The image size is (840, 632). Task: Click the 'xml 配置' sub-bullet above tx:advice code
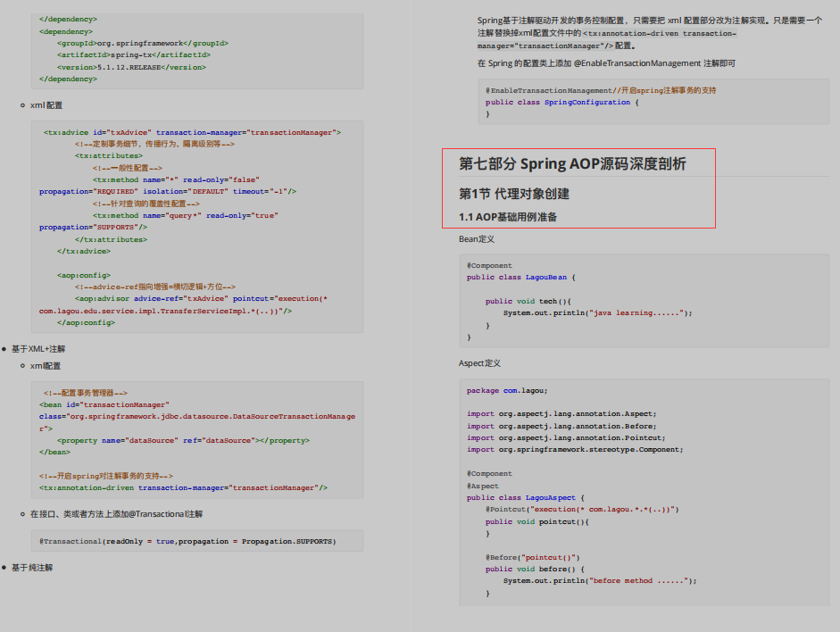46,105
